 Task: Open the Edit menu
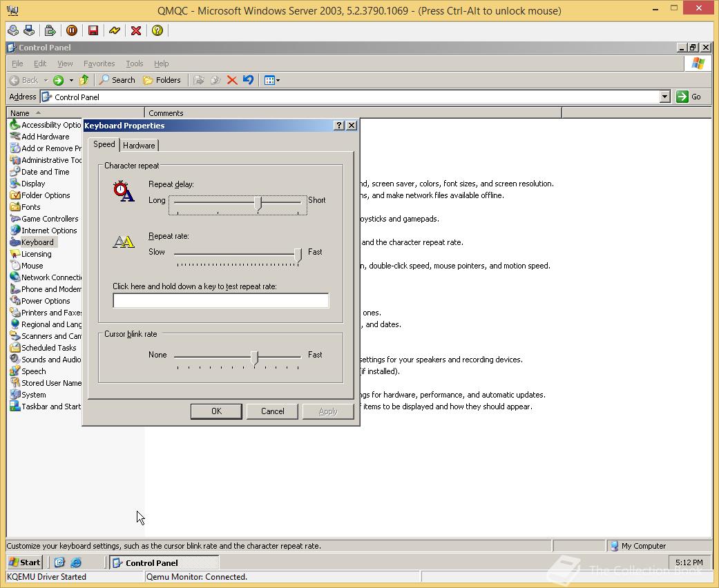pyautogui.click(x=40, y=63)
